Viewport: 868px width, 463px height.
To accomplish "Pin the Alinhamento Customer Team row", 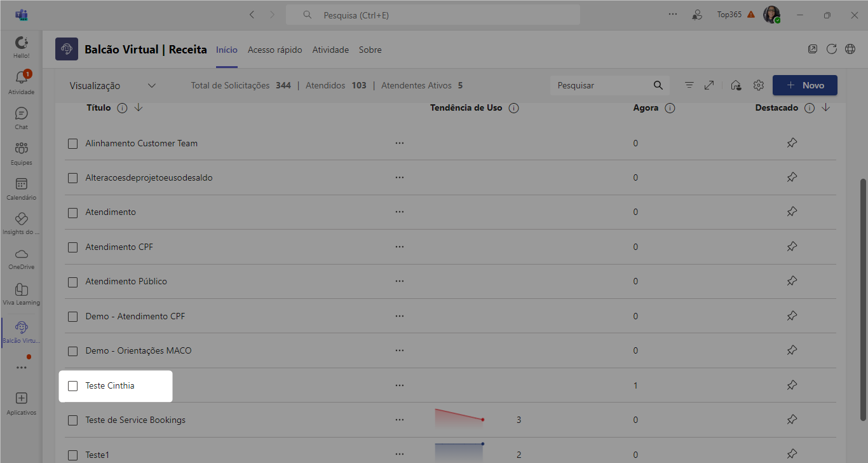I will point(792,143).
